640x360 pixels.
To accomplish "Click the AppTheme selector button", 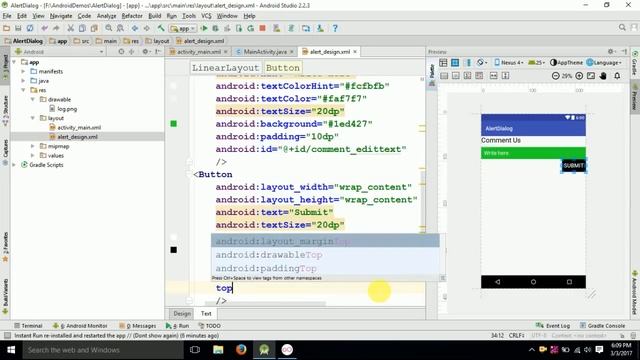I will click(566, 62).
